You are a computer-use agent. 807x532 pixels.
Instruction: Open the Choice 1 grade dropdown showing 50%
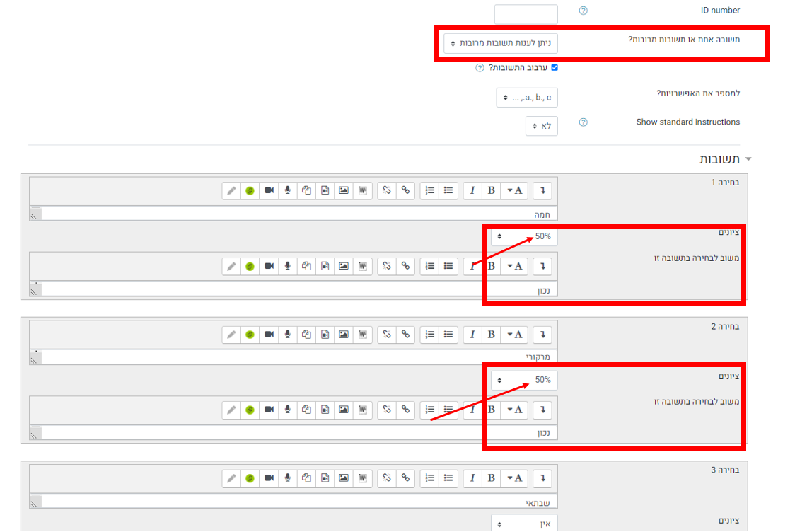(524, 236)
